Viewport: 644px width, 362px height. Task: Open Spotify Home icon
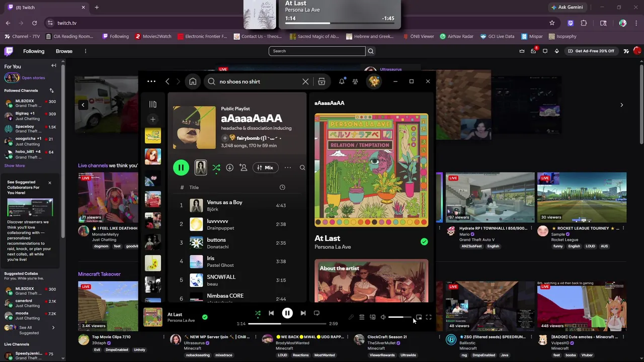[193, 81]
